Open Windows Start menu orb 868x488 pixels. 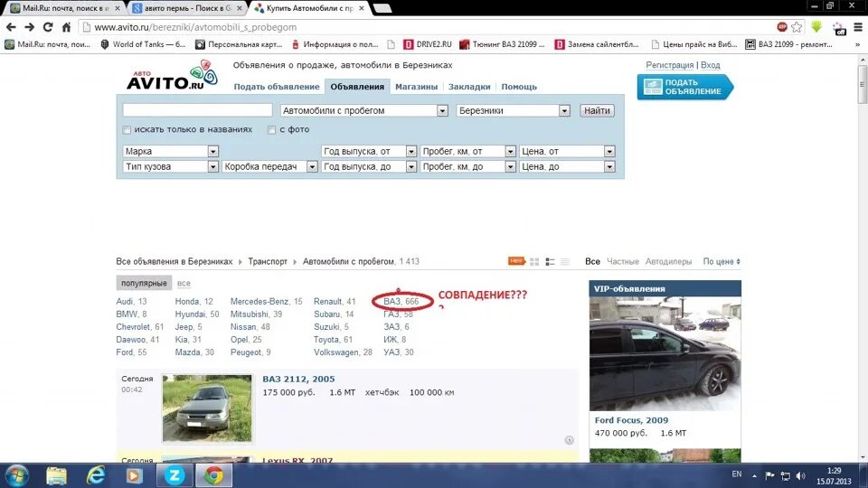[x=16, y=476]
